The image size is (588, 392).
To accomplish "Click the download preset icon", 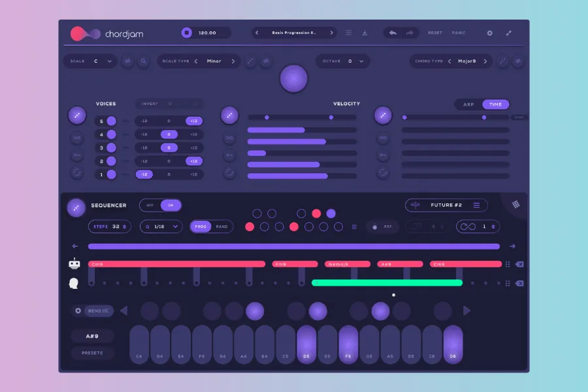I will coord(365,33).
